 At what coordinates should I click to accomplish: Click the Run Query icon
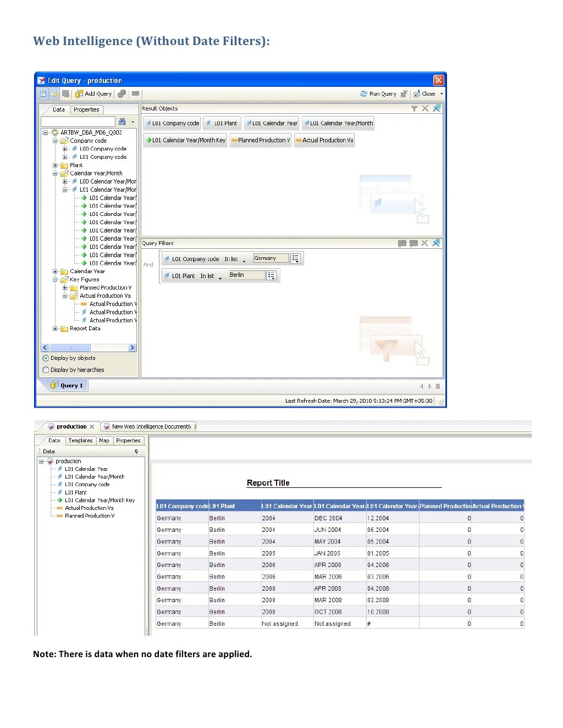pos(364,93)
